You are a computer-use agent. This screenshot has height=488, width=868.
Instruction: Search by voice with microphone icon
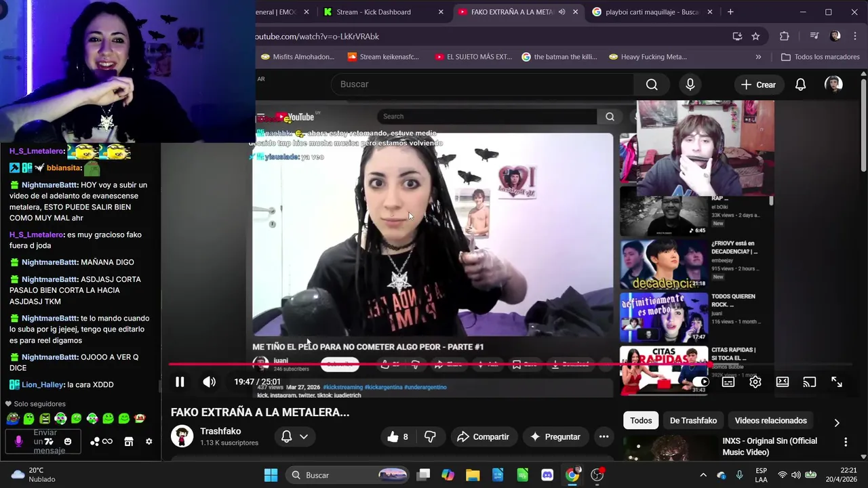click(x=690, y=84)
